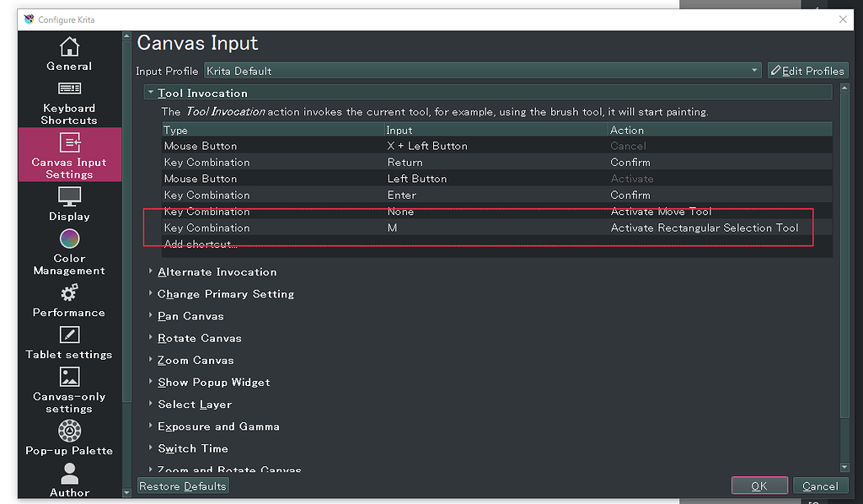The height and width of the screenshot is (504, 863).
Task: Open Canvas-only settings via image icon
Action: (x=69, y=377)
